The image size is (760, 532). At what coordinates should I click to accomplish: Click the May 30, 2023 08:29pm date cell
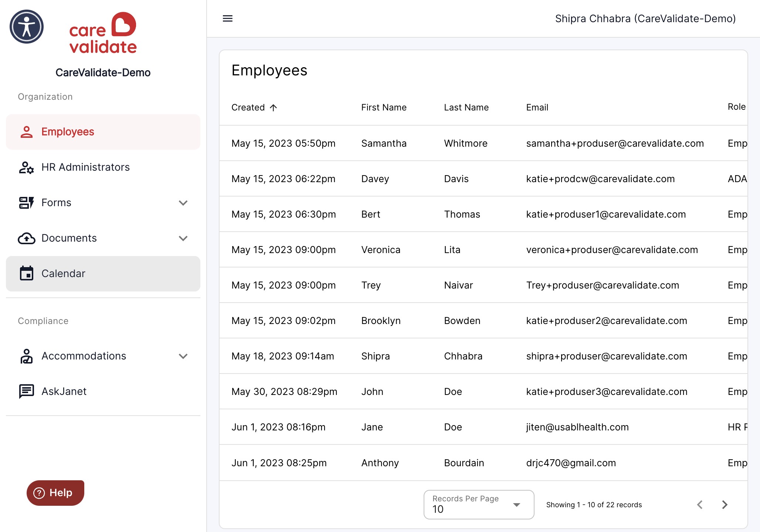point(284,392)
